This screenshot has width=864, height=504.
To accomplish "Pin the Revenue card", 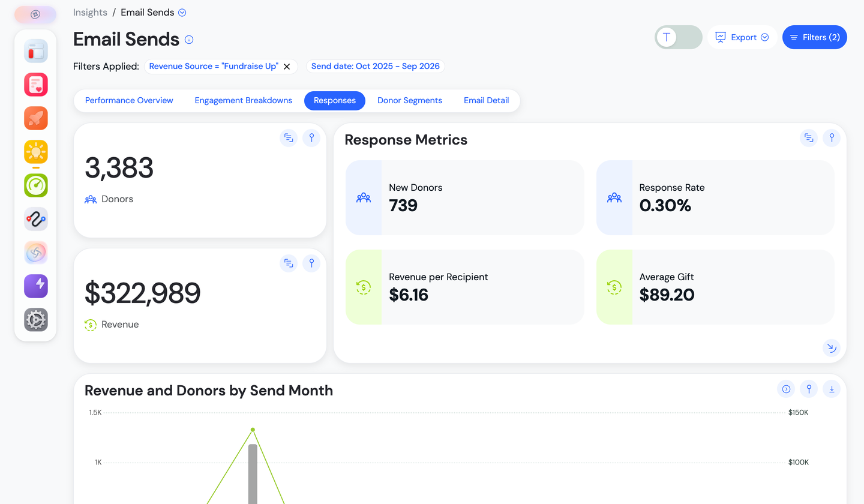I will (311, 263).
